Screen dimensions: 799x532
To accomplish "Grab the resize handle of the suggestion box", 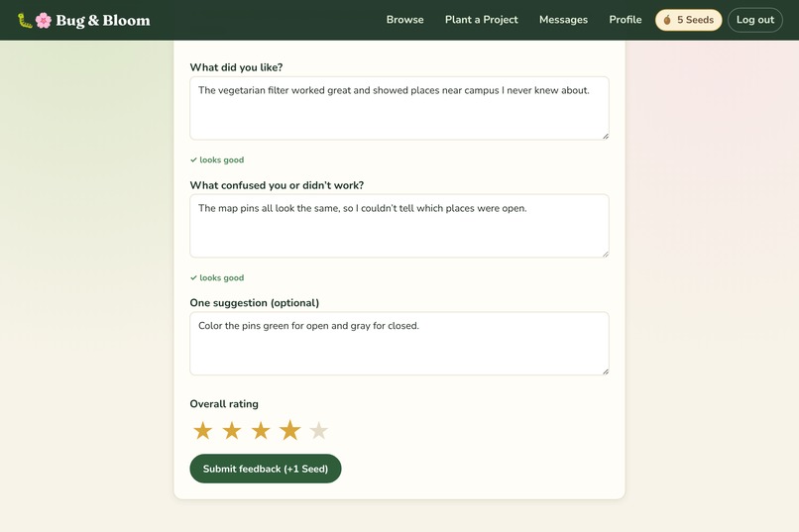I will pos(606,372).
